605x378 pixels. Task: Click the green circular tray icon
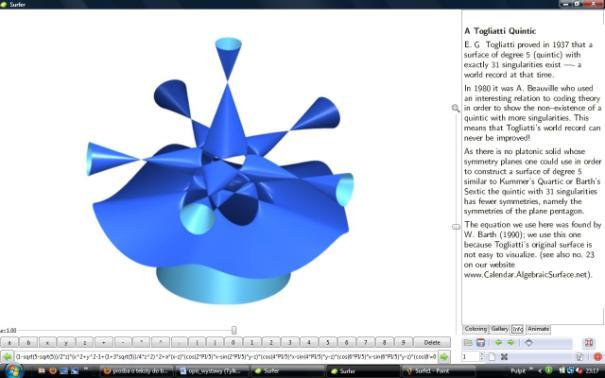tap(549, 371)
